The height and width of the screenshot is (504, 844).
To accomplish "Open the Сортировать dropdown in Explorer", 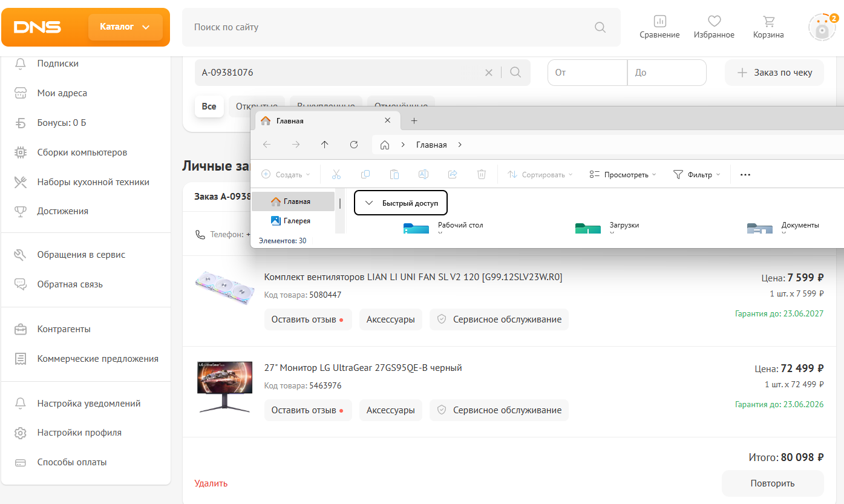I will pos(540,174).
